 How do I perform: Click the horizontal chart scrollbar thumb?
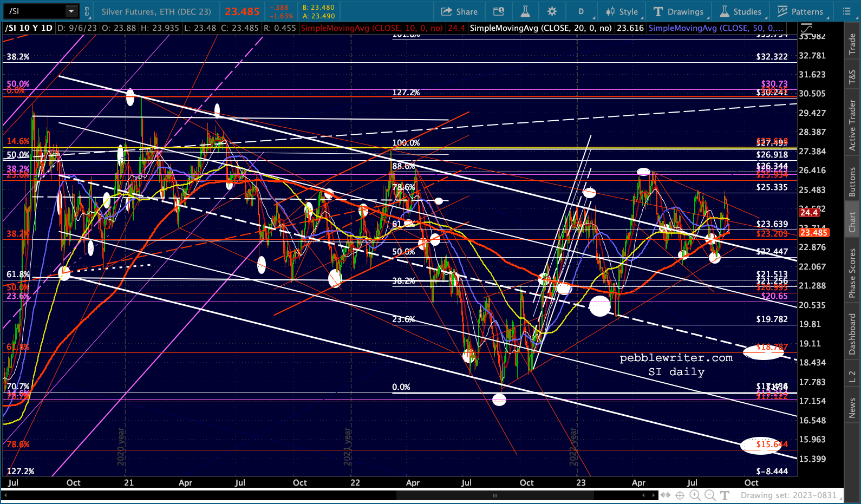coord(495,495)
